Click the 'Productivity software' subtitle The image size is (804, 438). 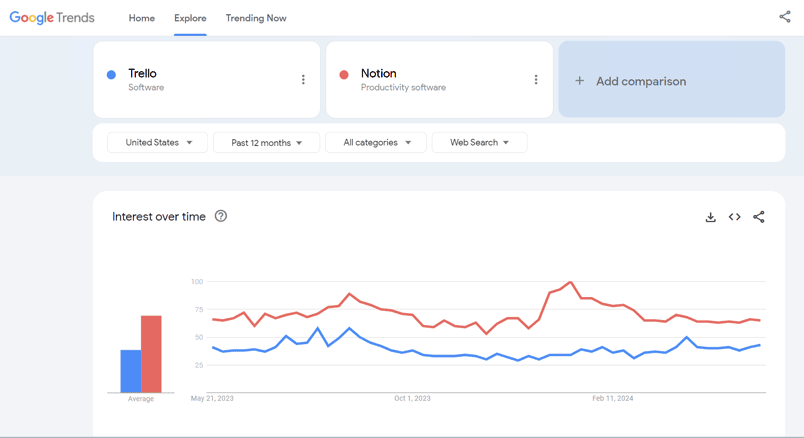pos(403,87)
